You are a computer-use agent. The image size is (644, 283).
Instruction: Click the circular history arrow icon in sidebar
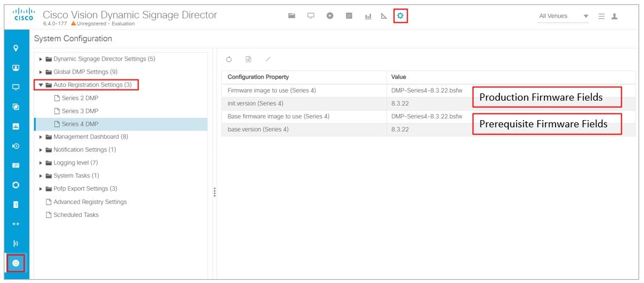tap(16, 146)
